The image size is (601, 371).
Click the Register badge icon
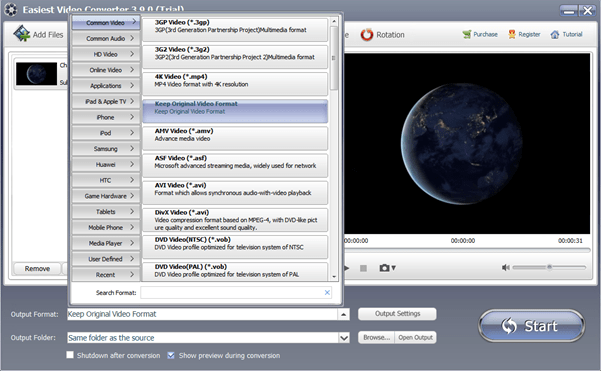512,34
